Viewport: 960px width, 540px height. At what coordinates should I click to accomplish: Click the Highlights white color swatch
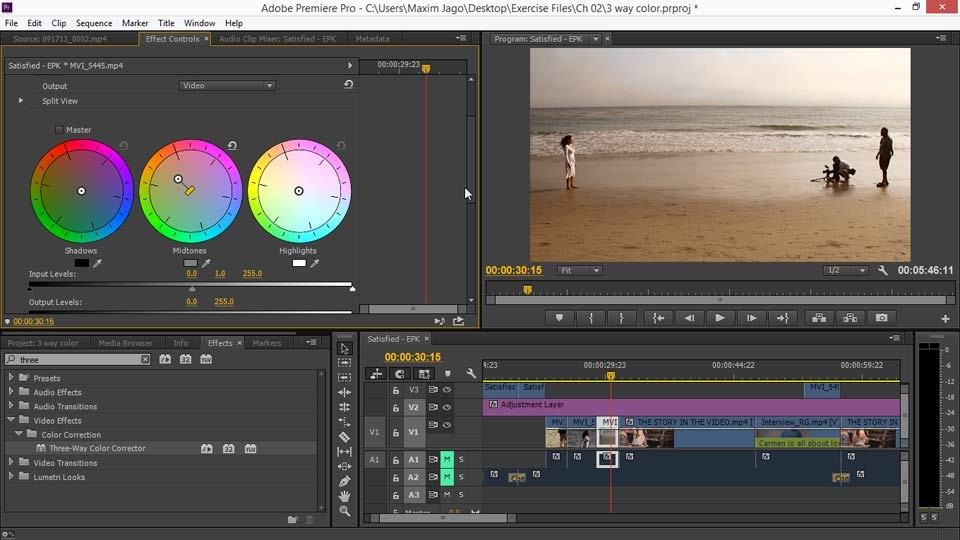pyautogui.click(x=299, y=263)
